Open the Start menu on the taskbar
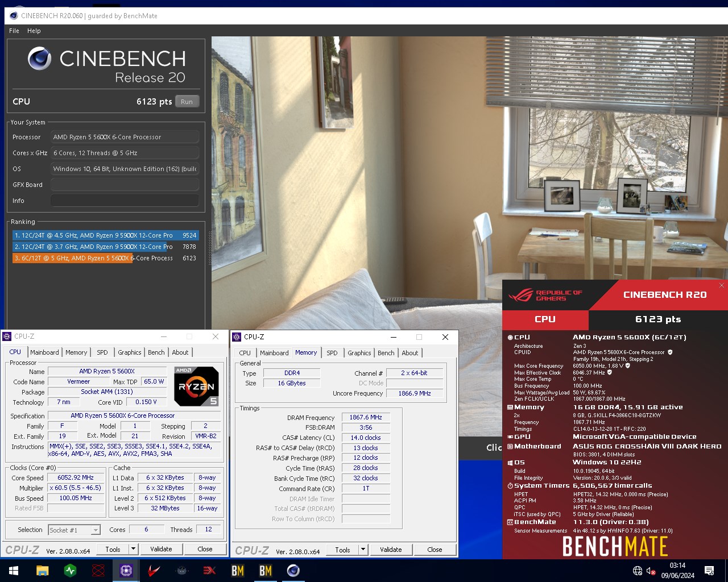Viewport: 728px width, 582px height. click(14, 571)
